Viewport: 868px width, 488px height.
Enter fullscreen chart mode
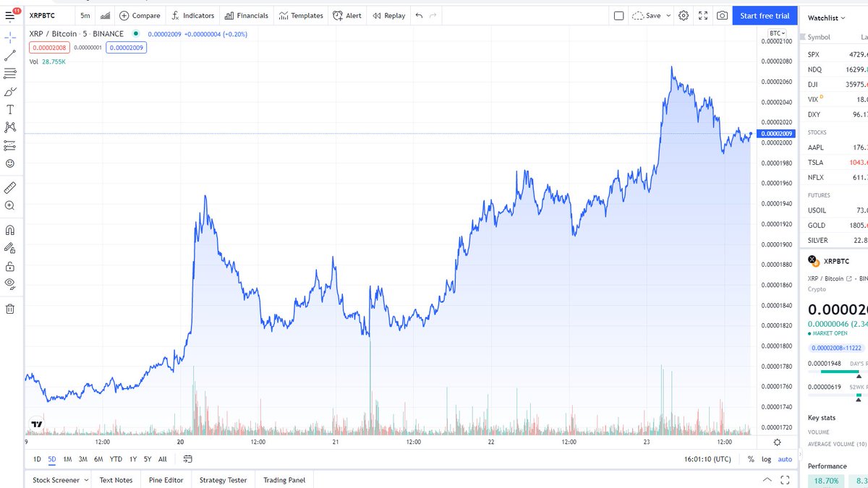point(703,15)
